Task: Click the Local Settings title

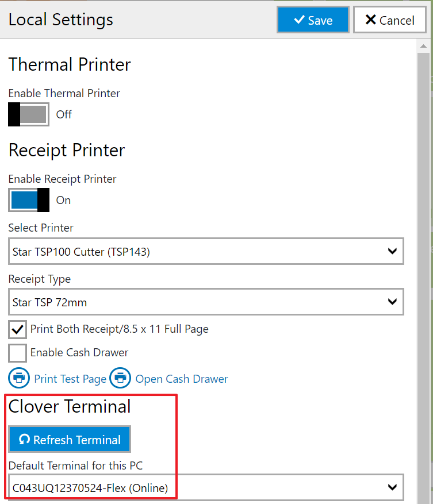Action: pyautogui.click(x=61, y=20)
